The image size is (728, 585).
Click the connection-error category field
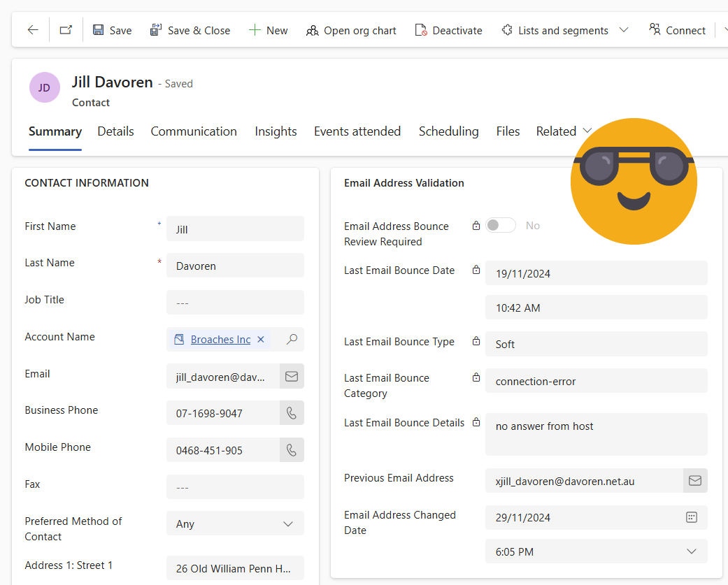click(x=596, y=381)
